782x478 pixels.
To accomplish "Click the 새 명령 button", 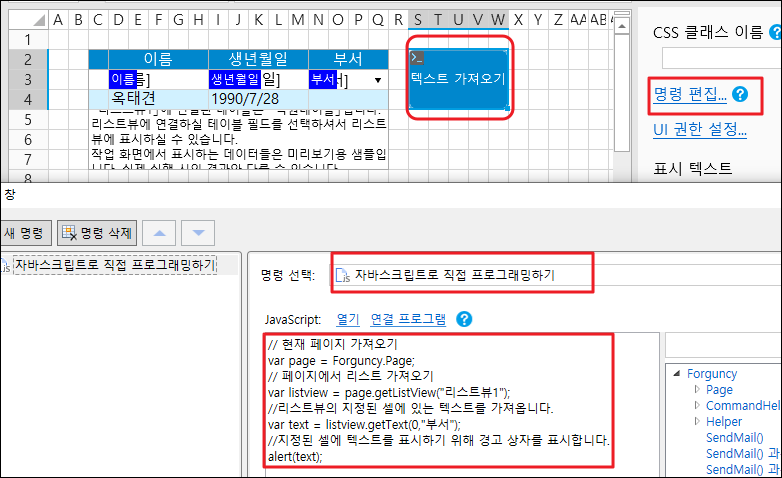I will (24, 233).
